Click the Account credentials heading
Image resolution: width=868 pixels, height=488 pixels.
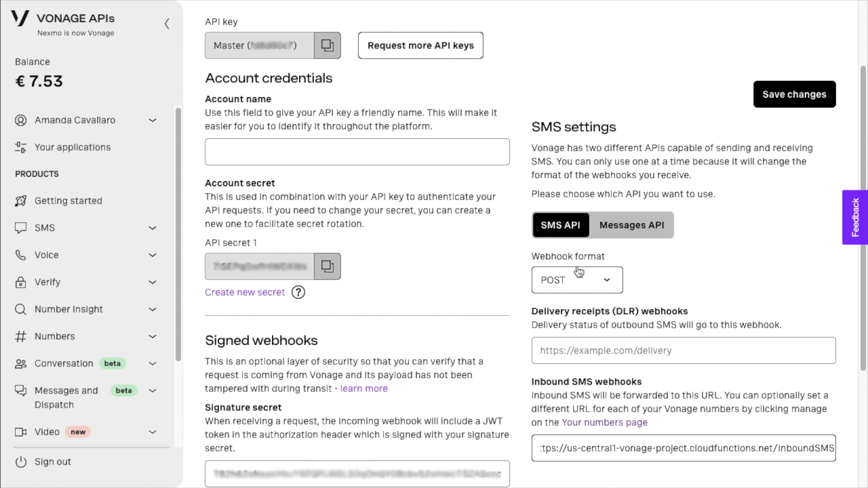(269, 78)
